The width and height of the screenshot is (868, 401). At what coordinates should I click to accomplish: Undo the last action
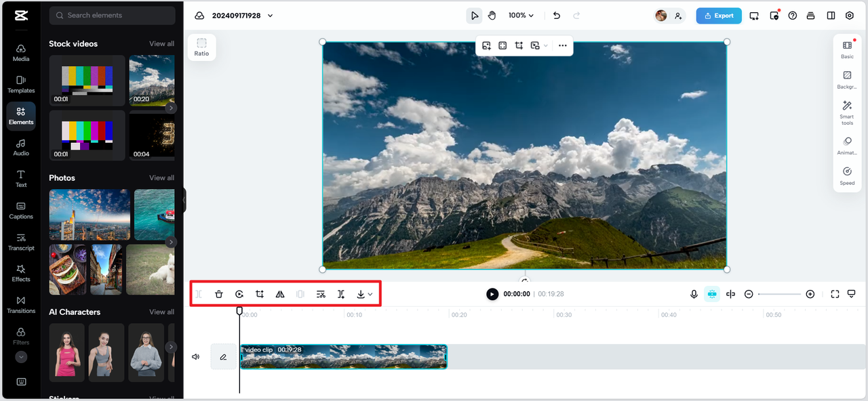click(x=557, y=16)
